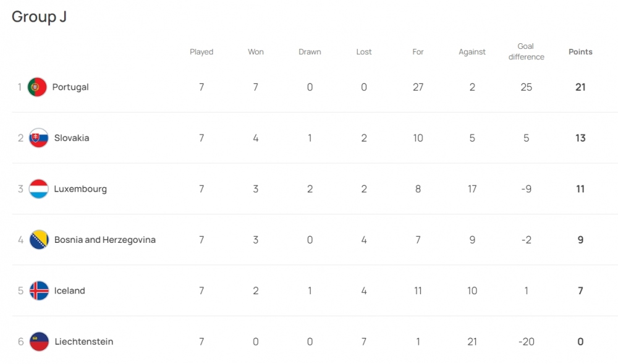This screenshot has width=618, height=364.
Task: Click Portugal's 21 points value
Action: 580,87
